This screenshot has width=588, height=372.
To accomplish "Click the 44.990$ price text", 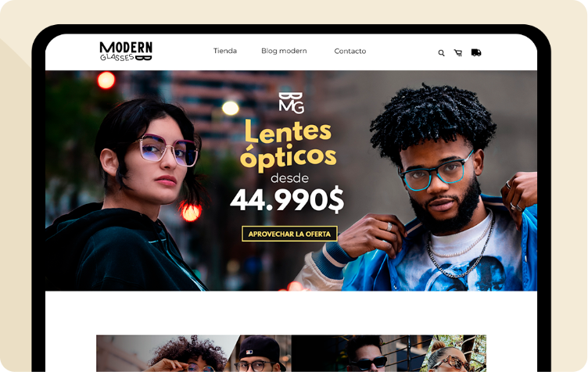I will [x=287, y=200].
